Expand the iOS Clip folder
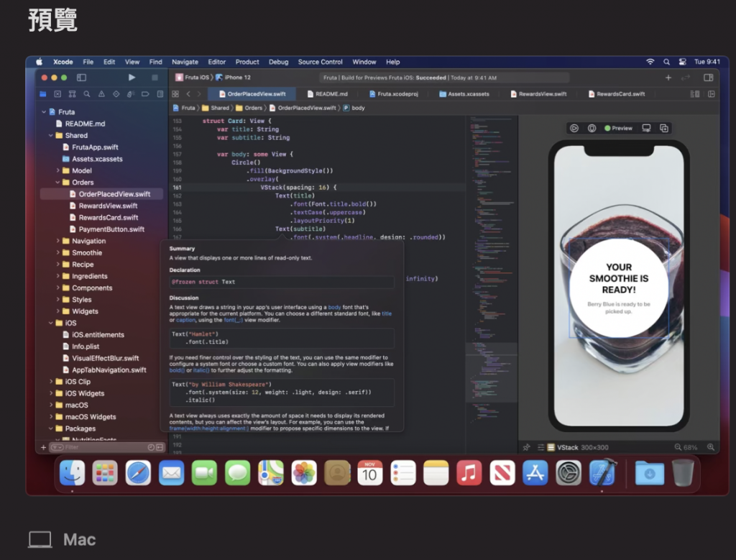Screen dimensions: 736x560 coord(51,382)
